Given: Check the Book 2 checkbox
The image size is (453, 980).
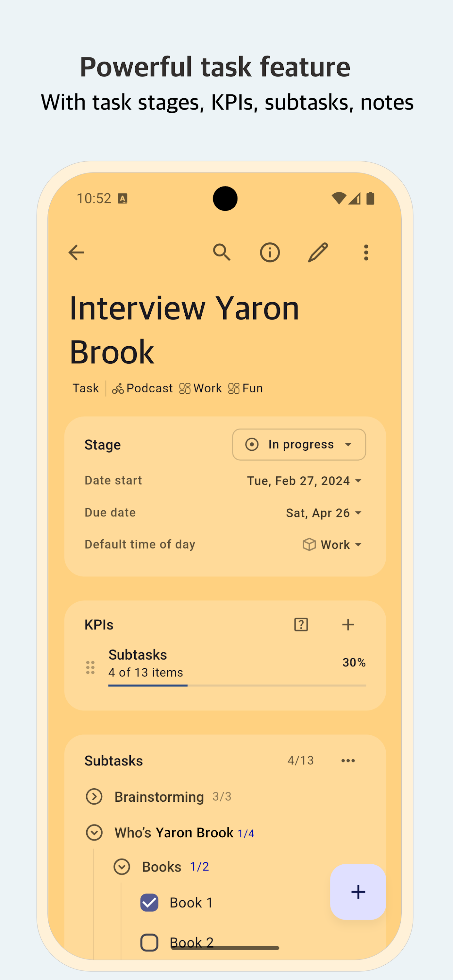Looking at the screenshot, I should coord(149,943).
